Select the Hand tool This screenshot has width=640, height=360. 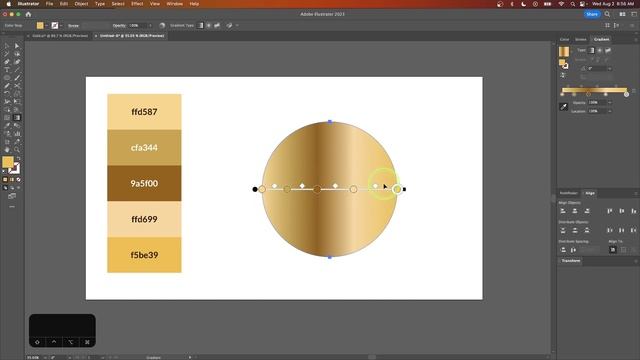coord(7,150)
